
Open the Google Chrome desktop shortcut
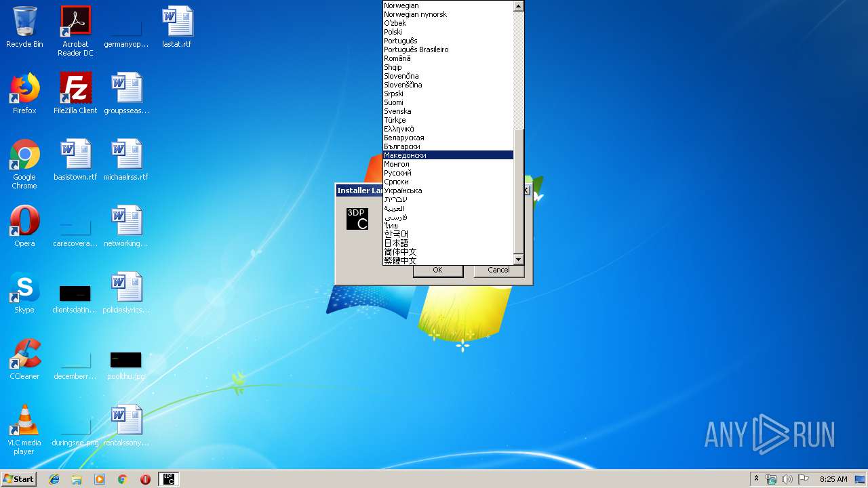tap(24, 164)
